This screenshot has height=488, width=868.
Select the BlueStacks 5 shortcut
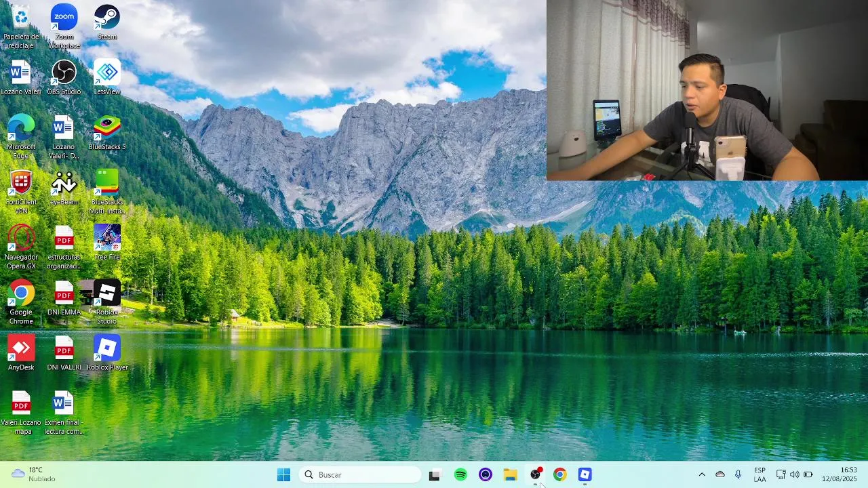[107, 133]
